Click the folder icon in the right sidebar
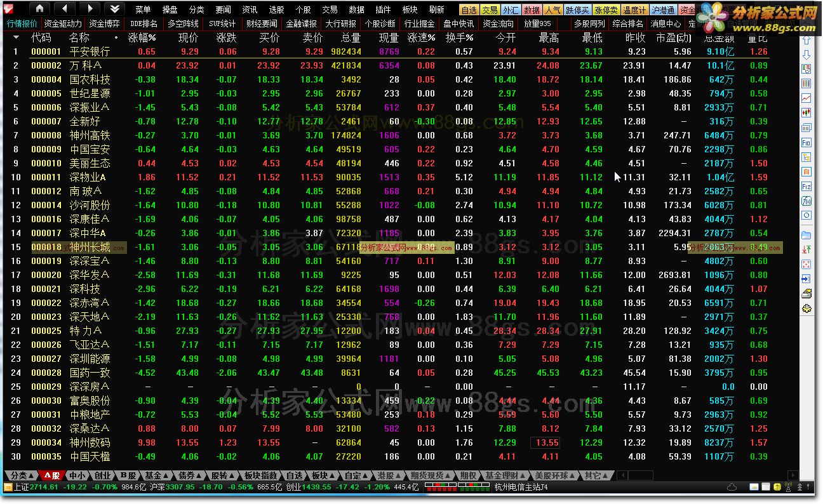Image resolution: width=823 pixels, height=504 pixels. 806,235
